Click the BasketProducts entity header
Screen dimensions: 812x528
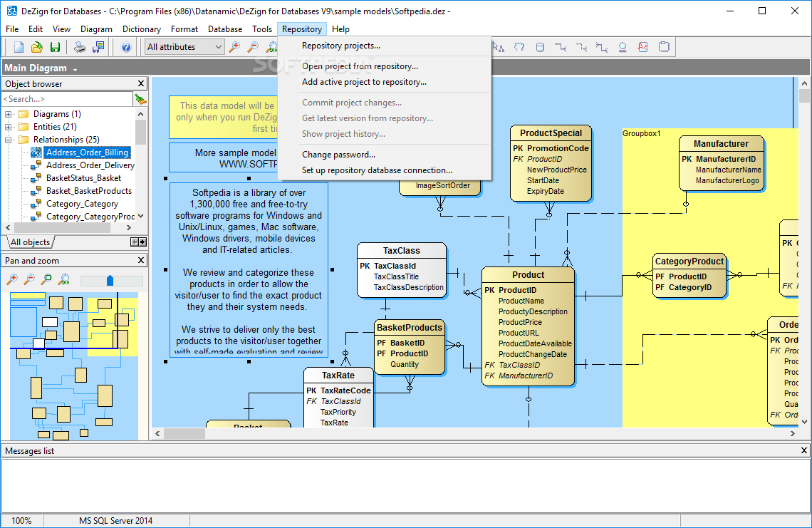pyautogui.click(x=409, y=328)
